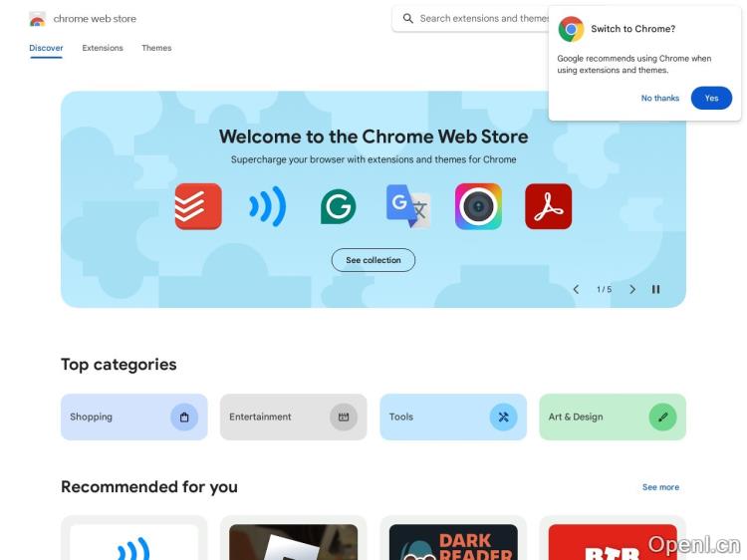Open the Themes tab

pyautogui.click(x=156, y=48)
